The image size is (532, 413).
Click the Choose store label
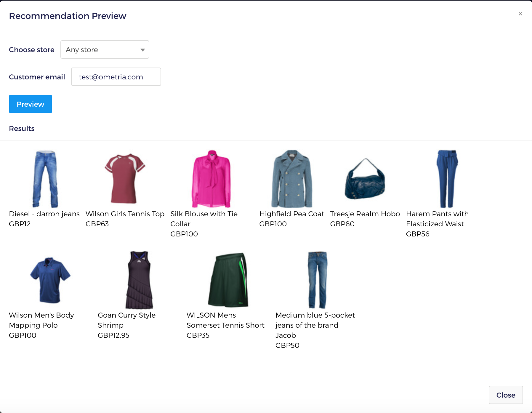tap(32, 50)
